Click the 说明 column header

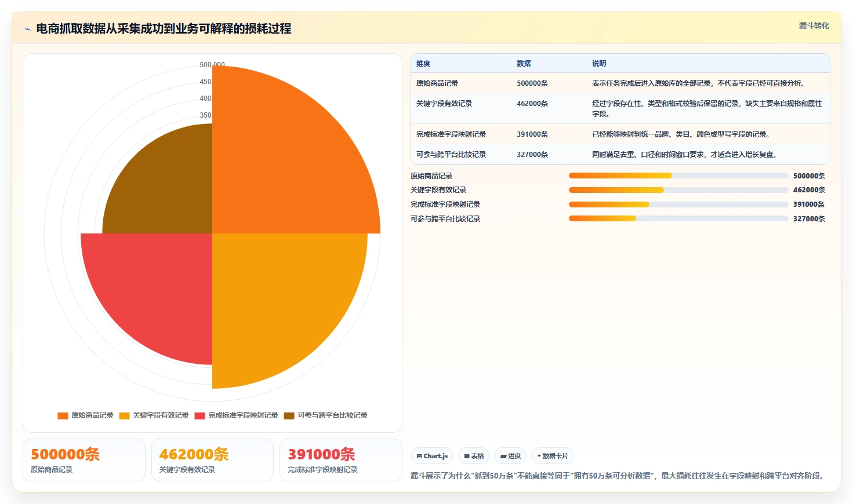point(599,64)
